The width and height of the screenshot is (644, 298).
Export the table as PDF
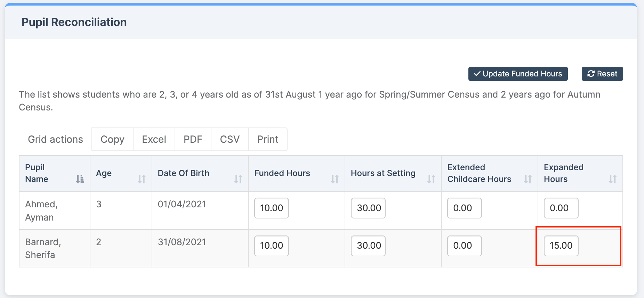pyautogui.click(x=193, y=139)
